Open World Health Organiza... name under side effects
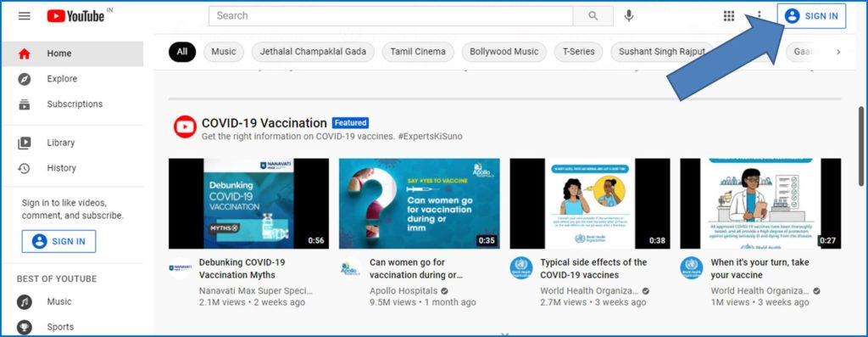 589,291
